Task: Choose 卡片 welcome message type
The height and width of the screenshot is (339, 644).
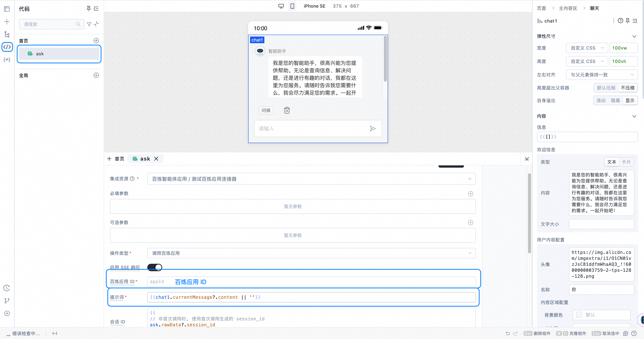Action: (626, 162)
